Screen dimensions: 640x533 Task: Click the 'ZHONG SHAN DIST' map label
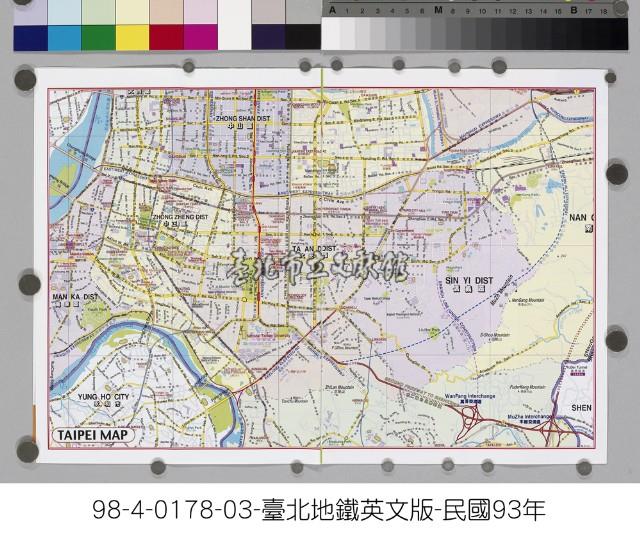coord(243,118)
